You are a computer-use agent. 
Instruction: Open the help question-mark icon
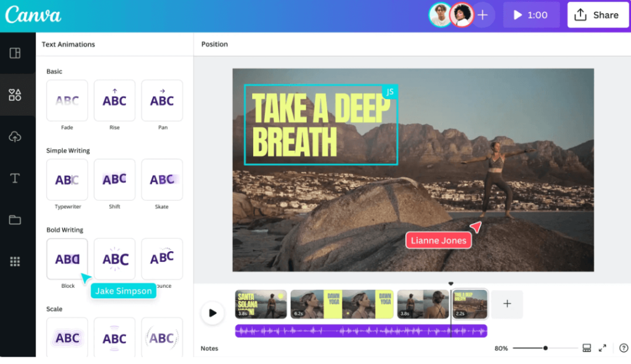click(624, 348)
